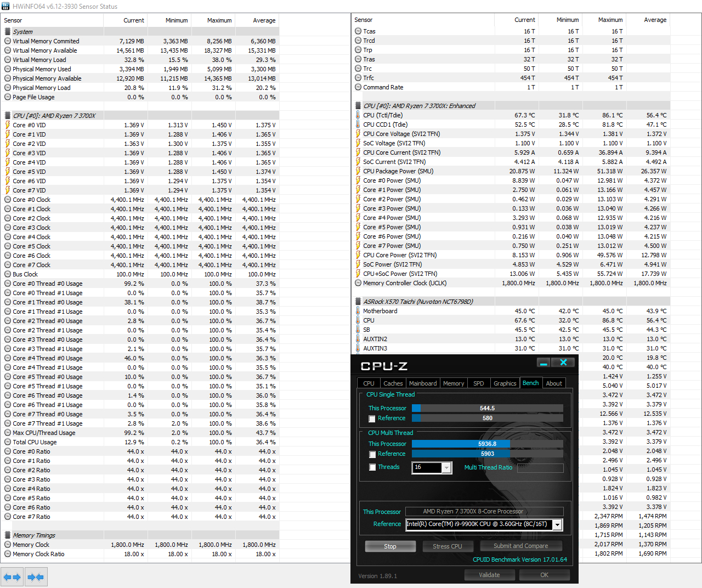Open the SPD tab
Viewport: 702px width, 588px height.
pos(479,383)
